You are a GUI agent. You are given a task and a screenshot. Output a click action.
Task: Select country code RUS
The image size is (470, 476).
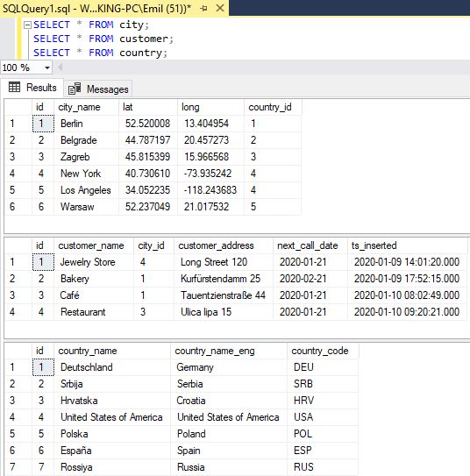point(323,467)
